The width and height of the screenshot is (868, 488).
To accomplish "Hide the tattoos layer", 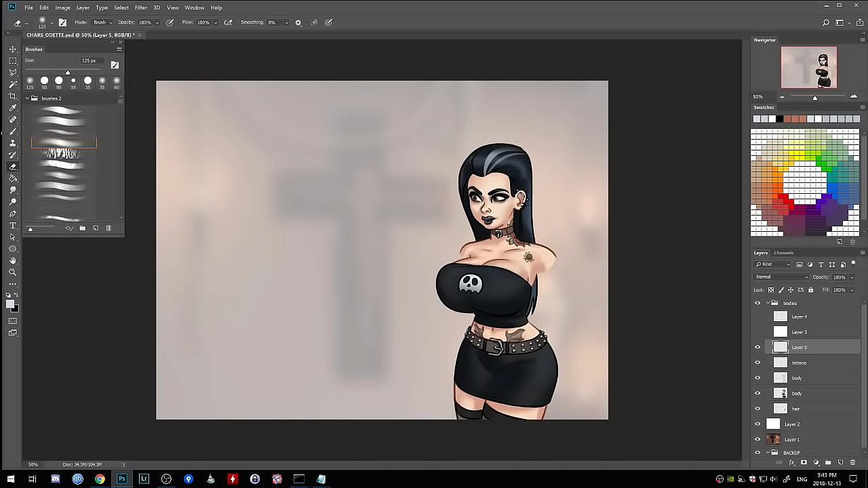I will click(757, 363).
